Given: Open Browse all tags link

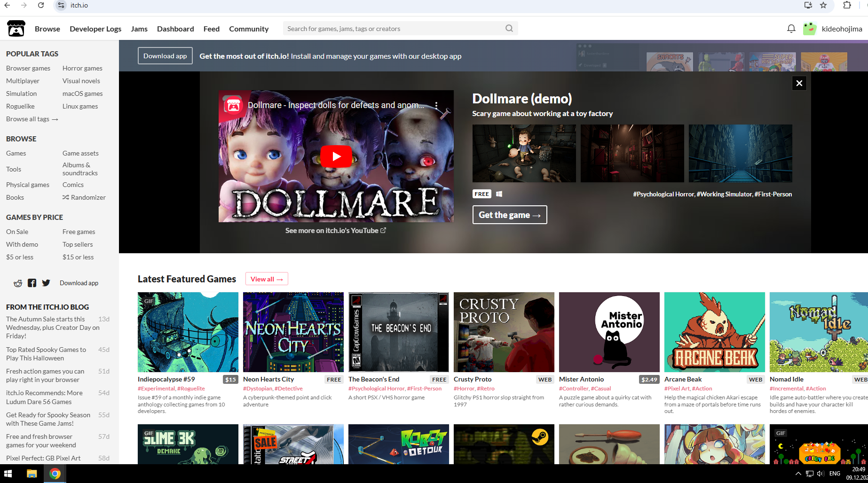Looking at the screenshot, I should click(x=32, y=119).
